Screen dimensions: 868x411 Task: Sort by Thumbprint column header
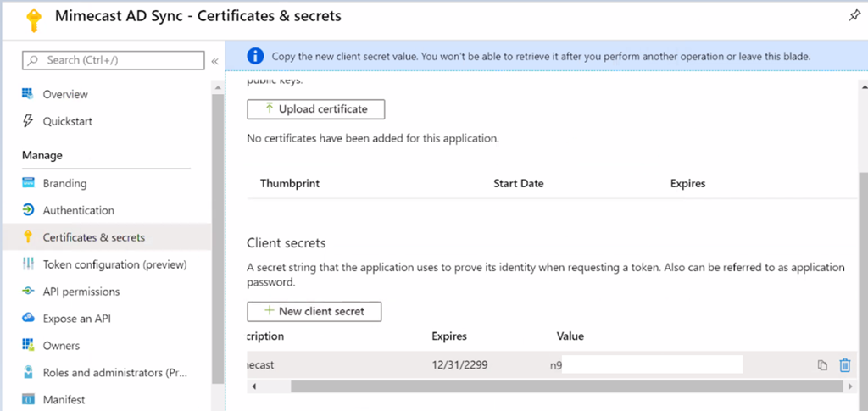pos(290,183)
